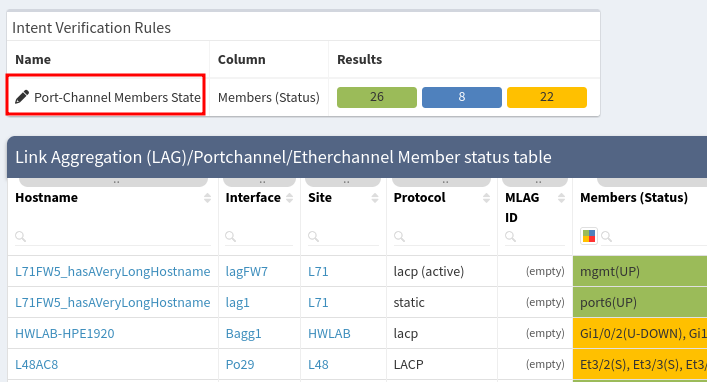Select the blue 8 results badge

(x=462, y=97)
